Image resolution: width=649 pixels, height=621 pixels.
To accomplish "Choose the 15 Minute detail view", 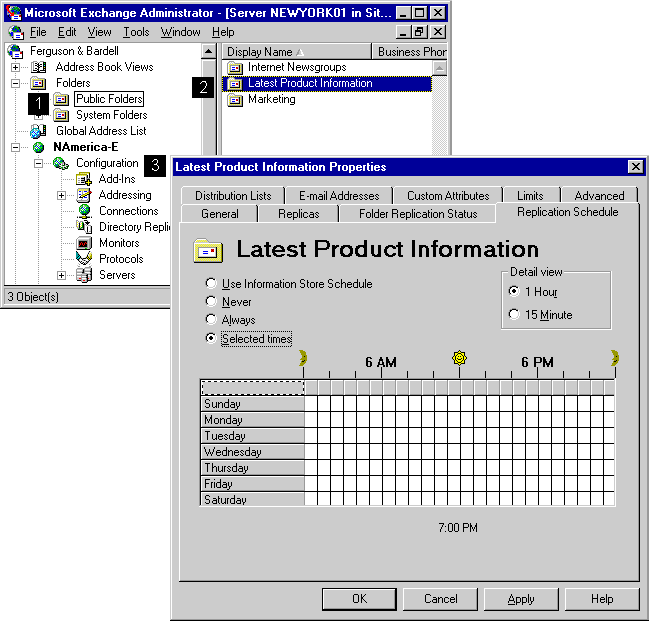I will [x=541, y=315].
